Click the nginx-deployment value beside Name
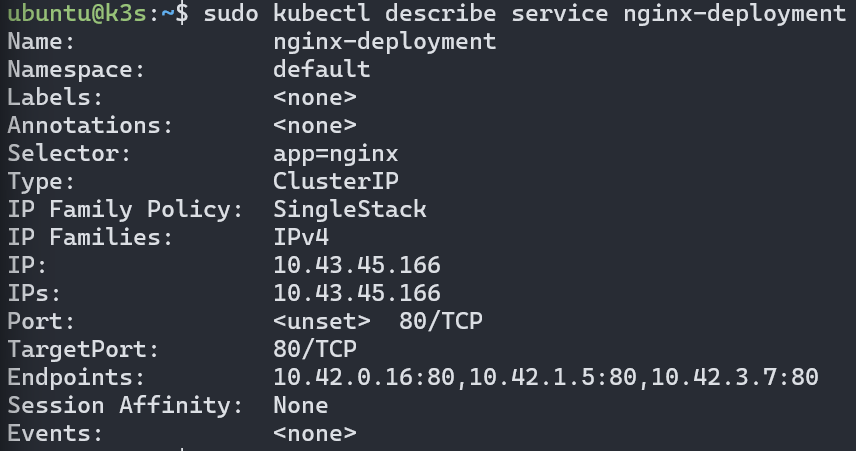This screenshot has width=856, height=451. coord(384,42)
